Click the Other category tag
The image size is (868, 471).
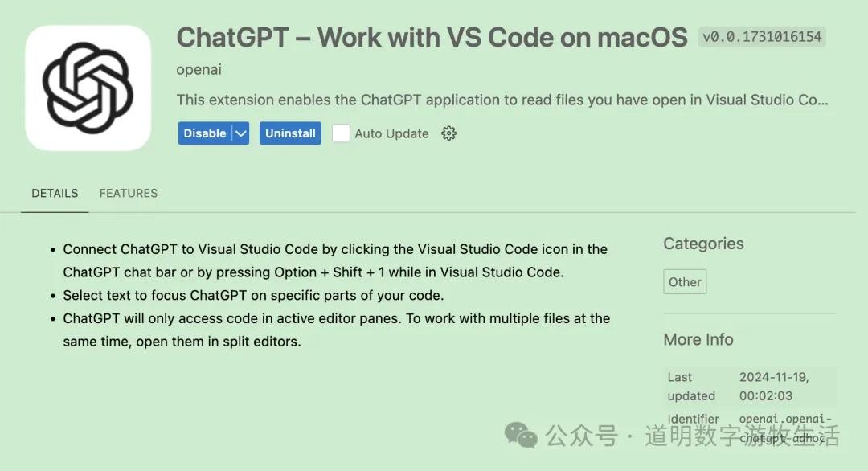pos(685,281)
